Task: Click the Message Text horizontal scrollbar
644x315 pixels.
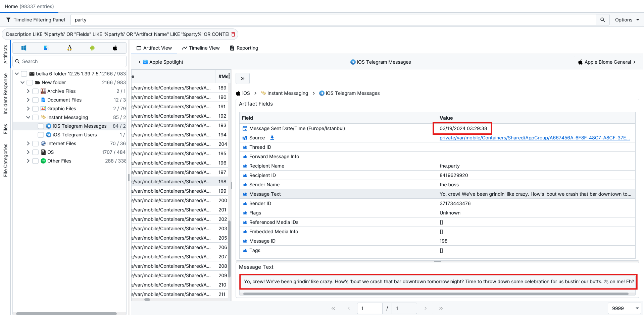Action: point(436,294)
